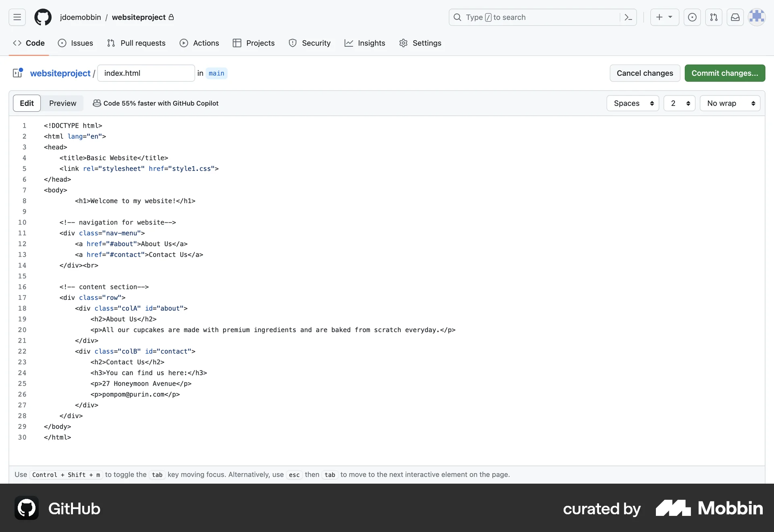
Task: Click the Cancel changes button
Action: pos(645,73)
